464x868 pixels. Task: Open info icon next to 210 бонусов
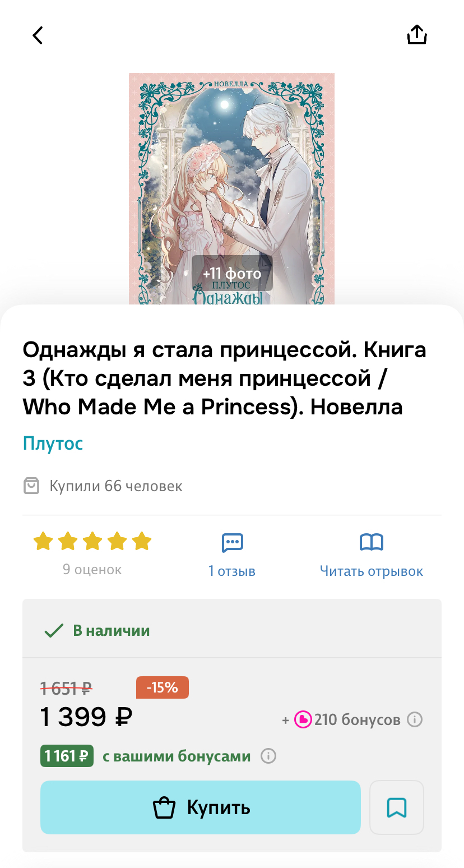click(x=415, y=719)
